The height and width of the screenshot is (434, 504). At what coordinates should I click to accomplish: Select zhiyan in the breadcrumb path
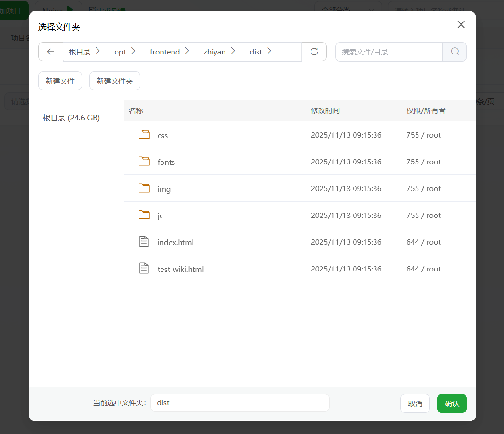coord(214,52)
